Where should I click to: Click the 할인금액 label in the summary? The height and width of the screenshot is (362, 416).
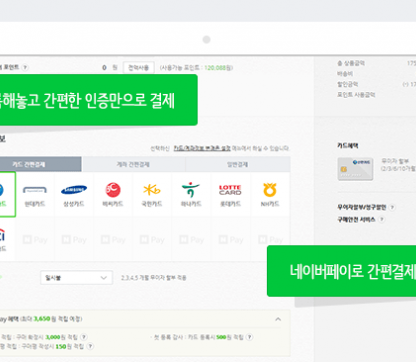click(348, 84)
